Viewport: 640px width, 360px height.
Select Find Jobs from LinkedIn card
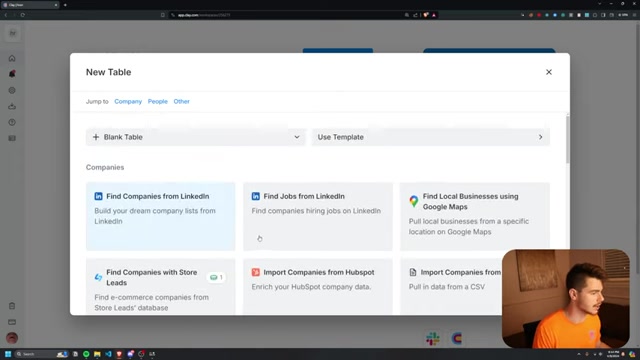[318, 216]
